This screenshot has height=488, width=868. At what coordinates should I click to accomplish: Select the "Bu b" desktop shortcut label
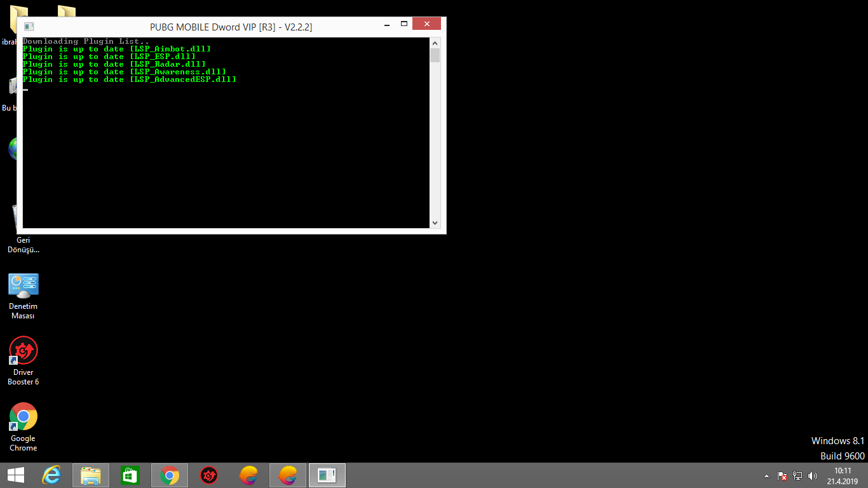[8, 108]
